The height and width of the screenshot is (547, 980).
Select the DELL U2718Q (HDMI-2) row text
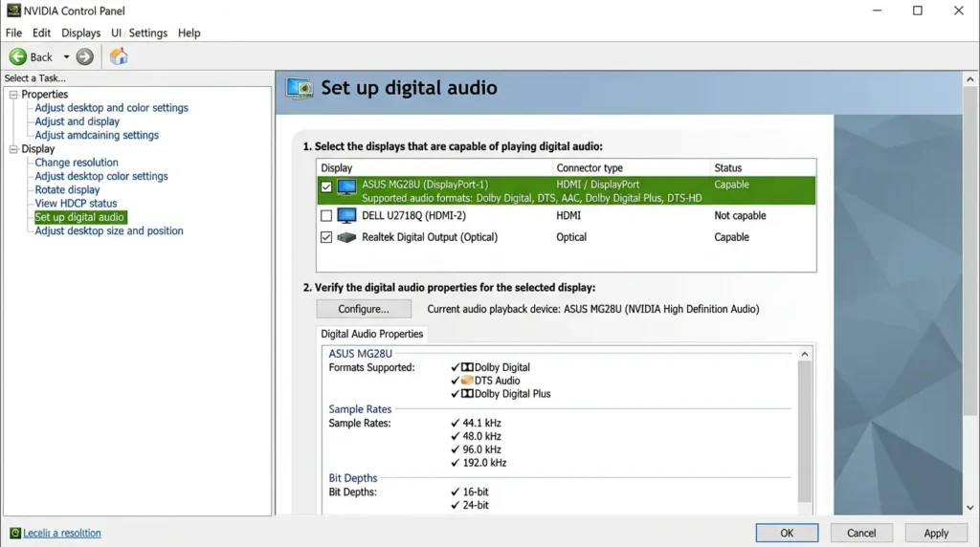[x=413, y=216]
